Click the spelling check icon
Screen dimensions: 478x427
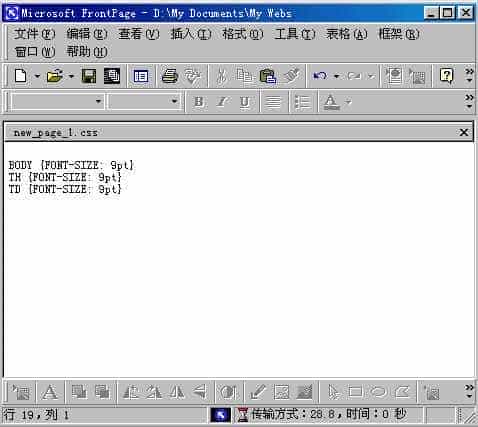pos(193,76)
